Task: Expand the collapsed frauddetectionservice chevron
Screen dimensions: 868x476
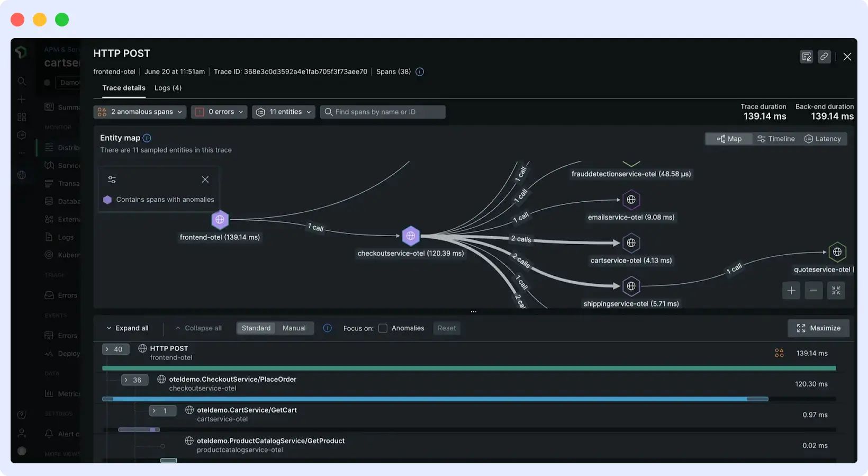Action: click(x=631, y=164)
